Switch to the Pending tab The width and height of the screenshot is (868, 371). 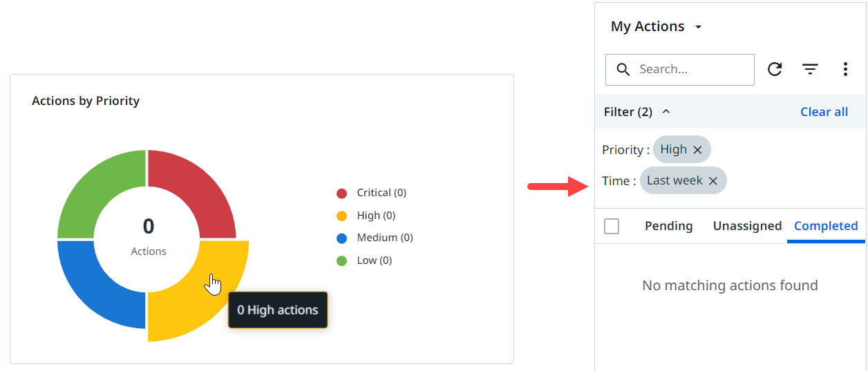(x=668, y=226)
